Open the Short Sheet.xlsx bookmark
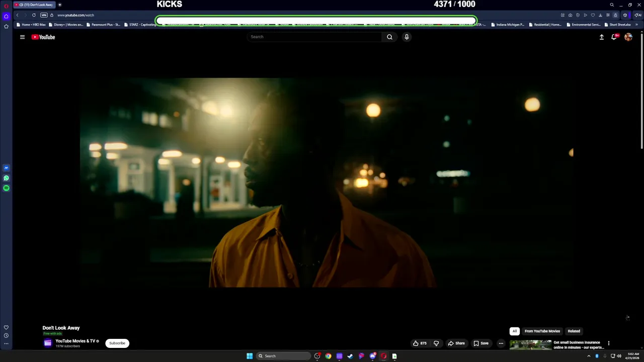Screen dimensions: 644x362 617,25
